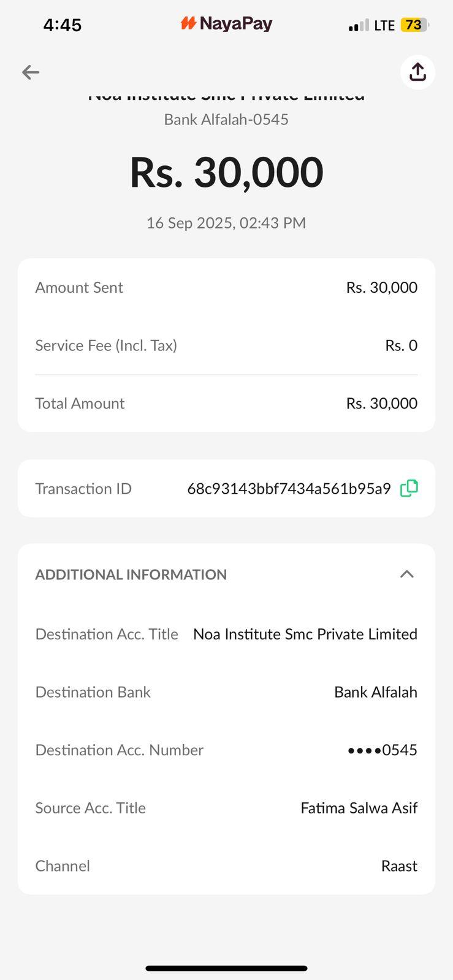Tap the share receipt icon
Viewport: 453px width, 980px height.
pyautogui.click(x=417, y=72)
